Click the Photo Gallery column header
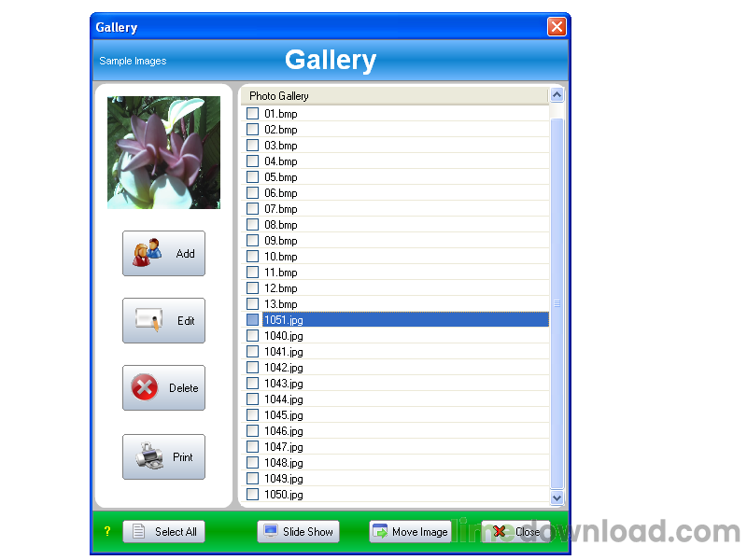747x560 pixels. [278, 95]
